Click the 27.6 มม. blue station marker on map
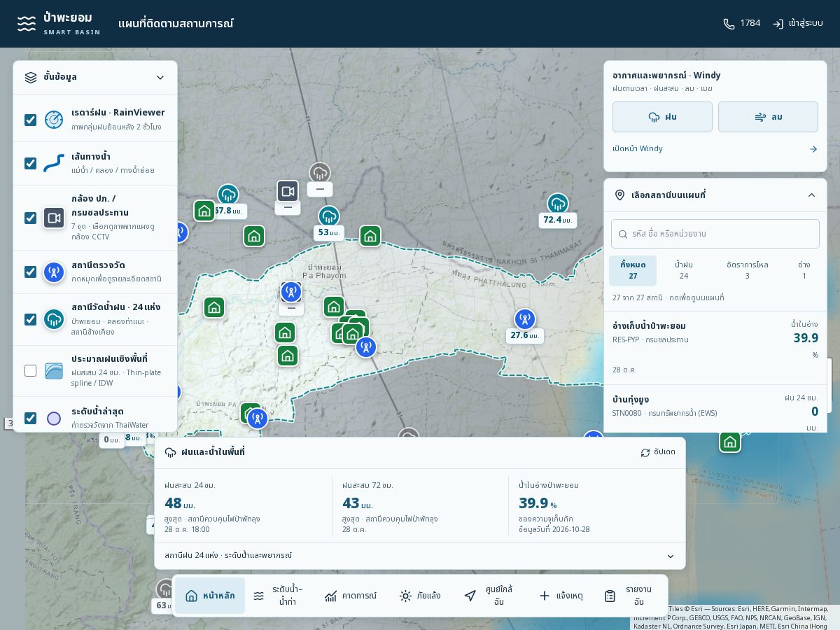This screenshot has width=840, height=630. (525, 319)
